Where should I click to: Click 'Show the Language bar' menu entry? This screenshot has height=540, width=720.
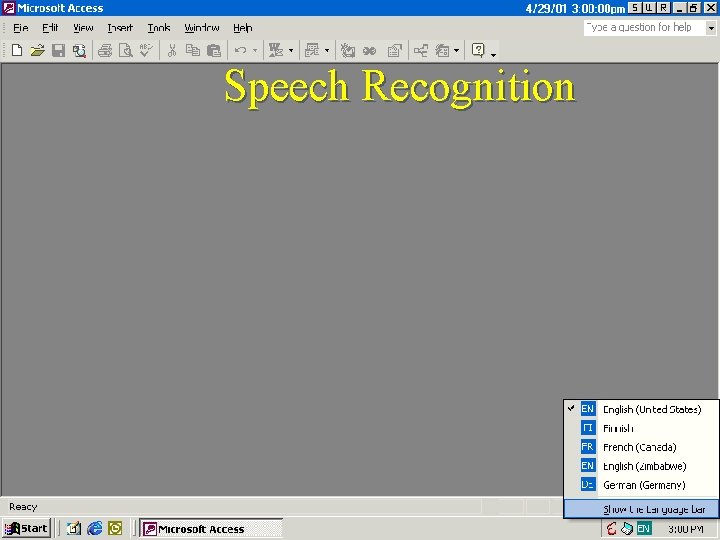point(641,509)
